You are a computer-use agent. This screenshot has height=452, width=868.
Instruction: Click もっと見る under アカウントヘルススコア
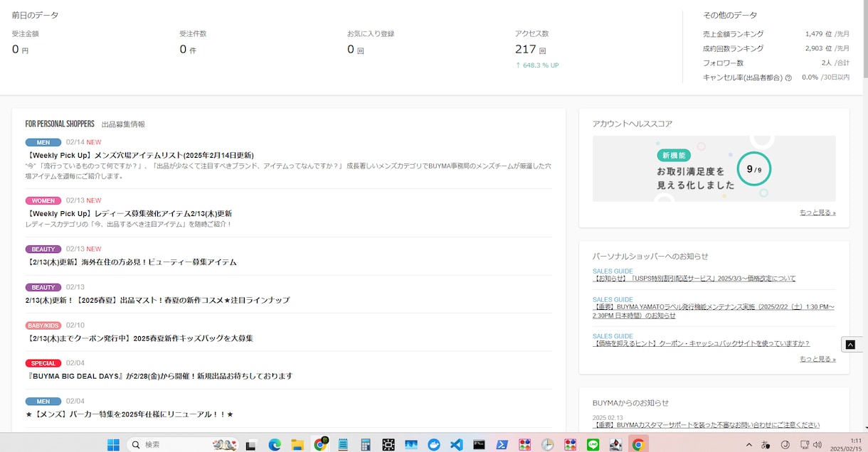[x=817, y=212]
